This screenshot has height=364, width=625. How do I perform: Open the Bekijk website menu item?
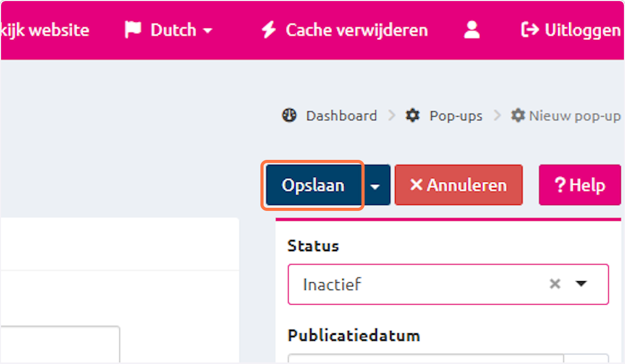pos(44,30)
